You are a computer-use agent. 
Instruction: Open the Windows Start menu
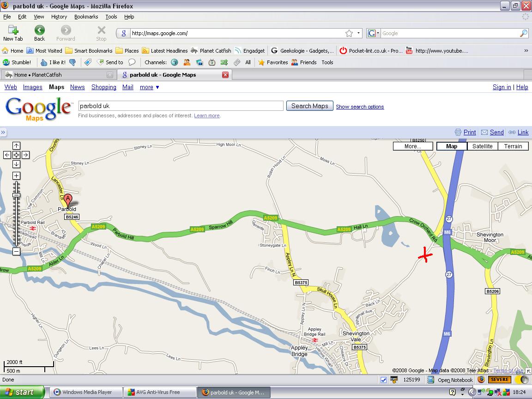click(x=22, y=392)
